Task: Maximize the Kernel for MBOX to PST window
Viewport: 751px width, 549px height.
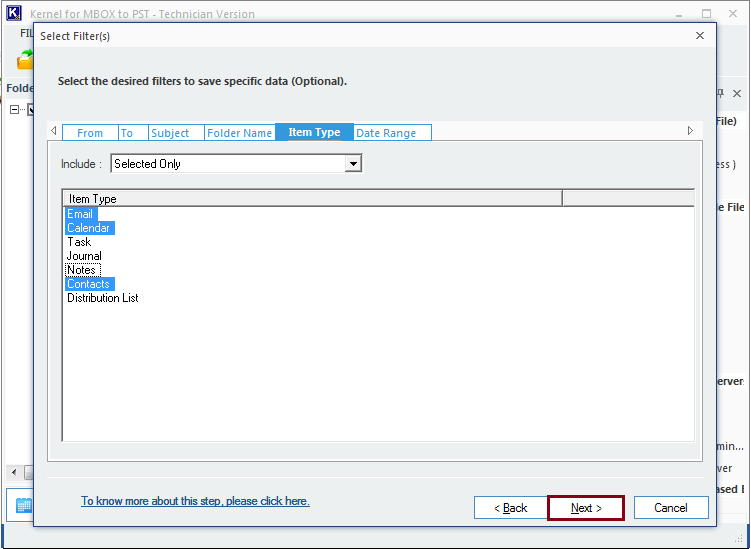Action: 706,13
